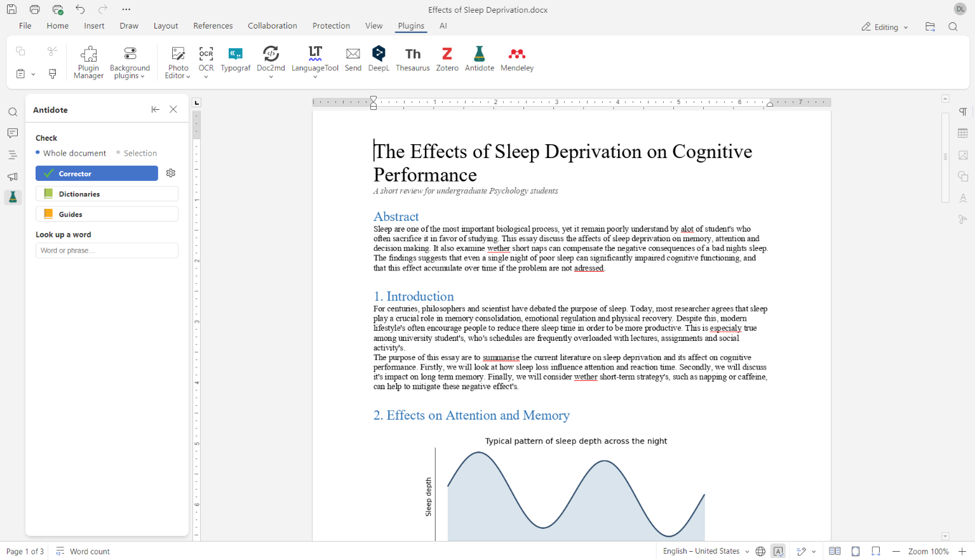Collapse the Antidote panel with arrow icon

pyautogui.click(x=155, y=109)
